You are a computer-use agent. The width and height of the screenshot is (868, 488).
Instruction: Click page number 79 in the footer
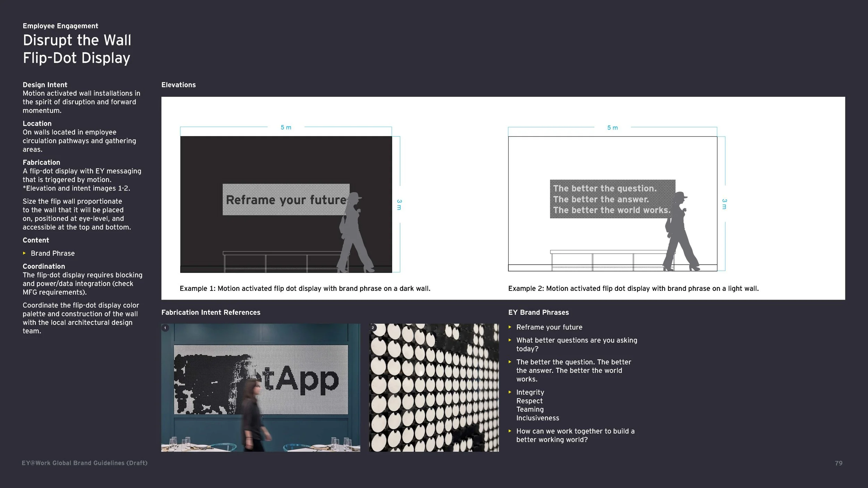coord(838,463)
